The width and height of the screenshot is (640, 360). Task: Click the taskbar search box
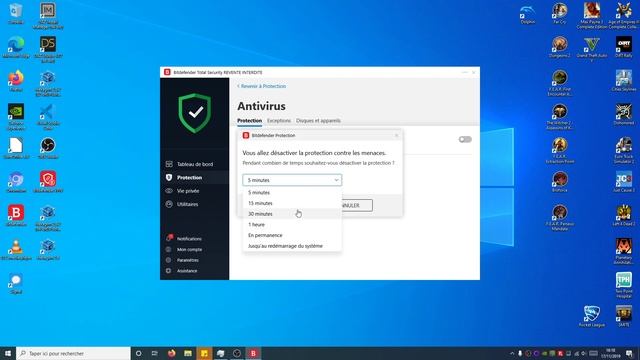[x=73, y=353]
